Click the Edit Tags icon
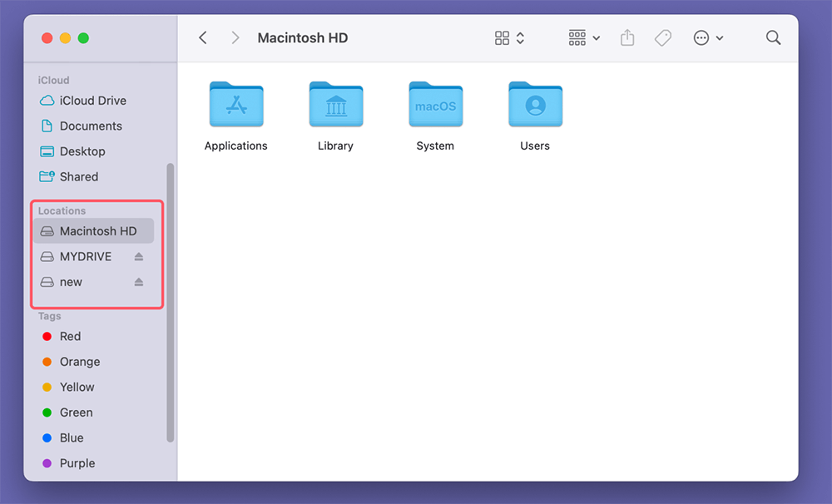 point(663,37)
